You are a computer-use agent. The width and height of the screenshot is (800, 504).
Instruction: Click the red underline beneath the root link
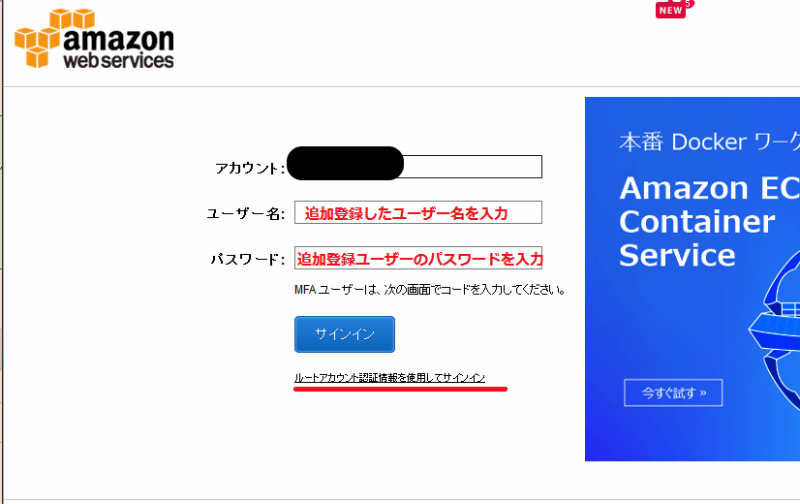pos(400,388)
